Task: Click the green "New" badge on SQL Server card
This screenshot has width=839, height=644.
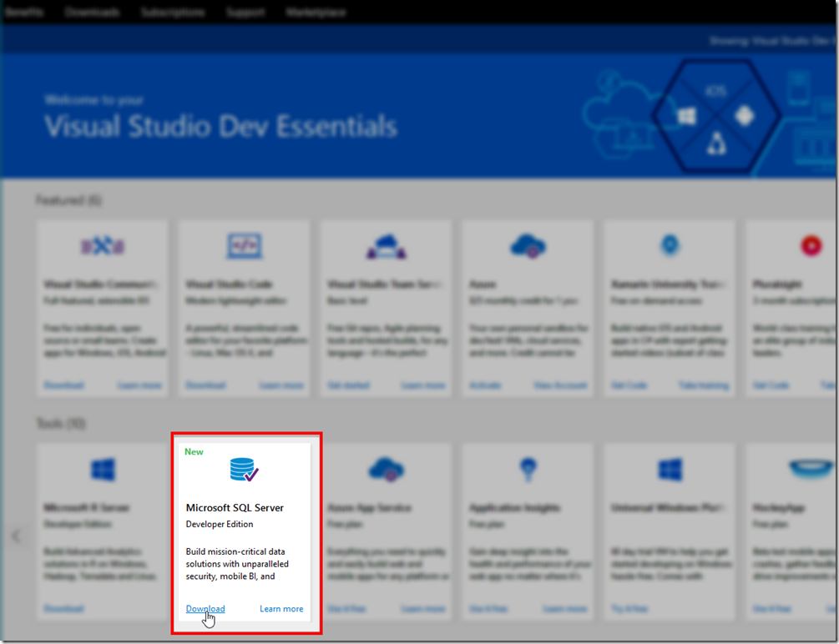Action: [194, 452]
